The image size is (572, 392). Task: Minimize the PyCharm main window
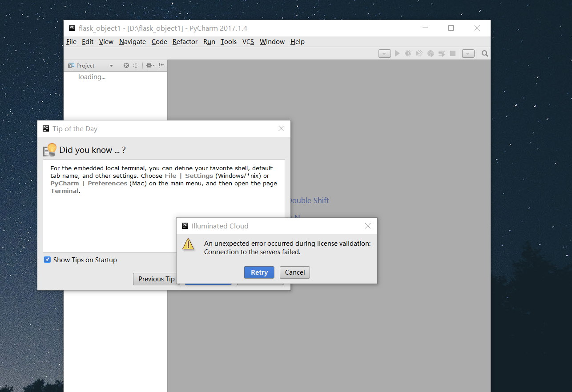[x=425, y=28]
